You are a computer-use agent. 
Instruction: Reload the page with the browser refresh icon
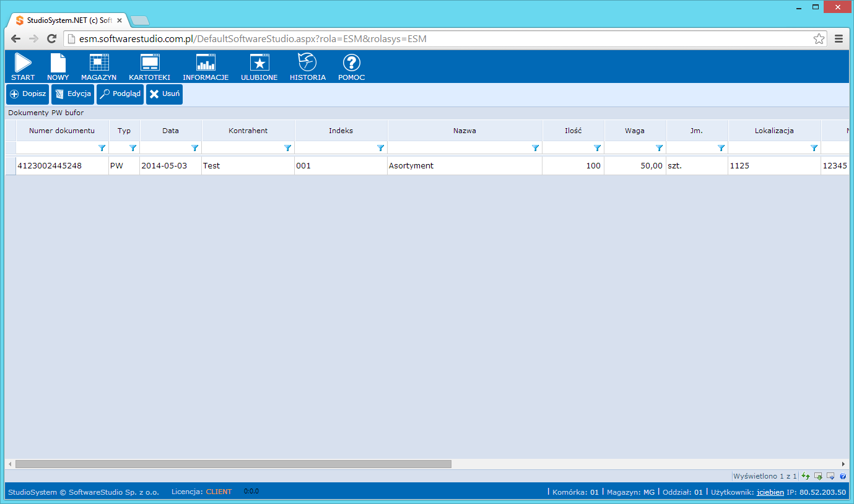[52, 39]
